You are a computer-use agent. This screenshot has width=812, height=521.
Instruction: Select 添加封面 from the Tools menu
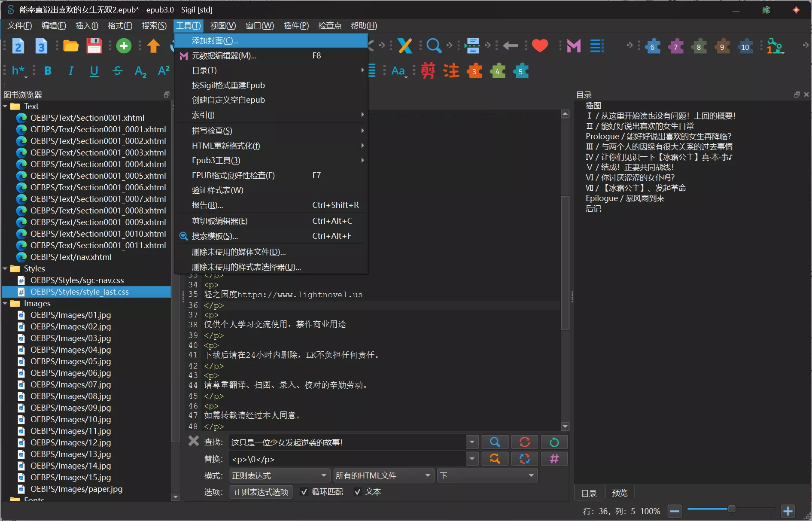coord(215,41)
